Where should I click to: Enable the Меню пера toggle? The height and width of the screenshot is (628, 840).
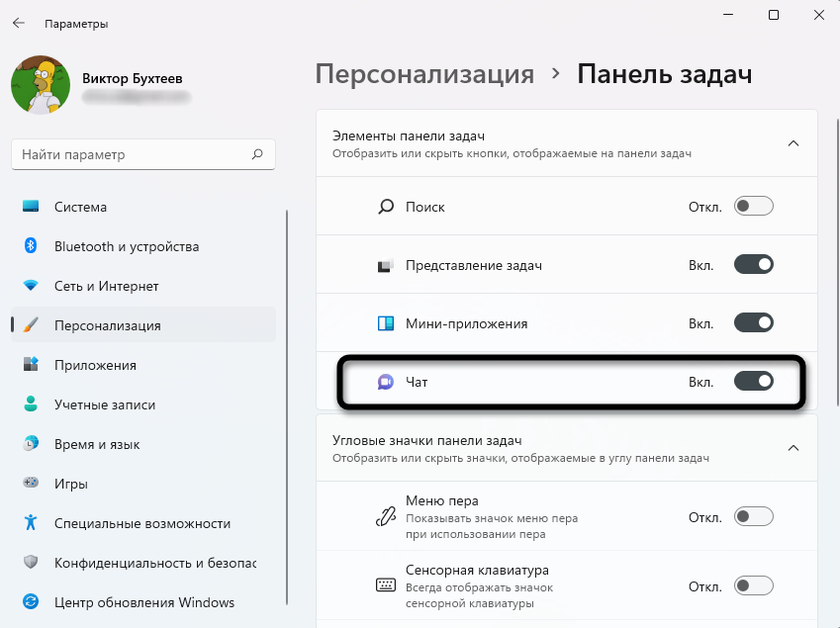(x=753, y=516)
